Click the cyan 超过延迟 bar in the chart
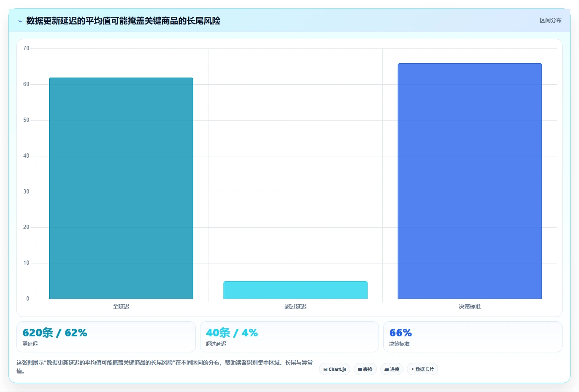579x392 pixels. 295,290
